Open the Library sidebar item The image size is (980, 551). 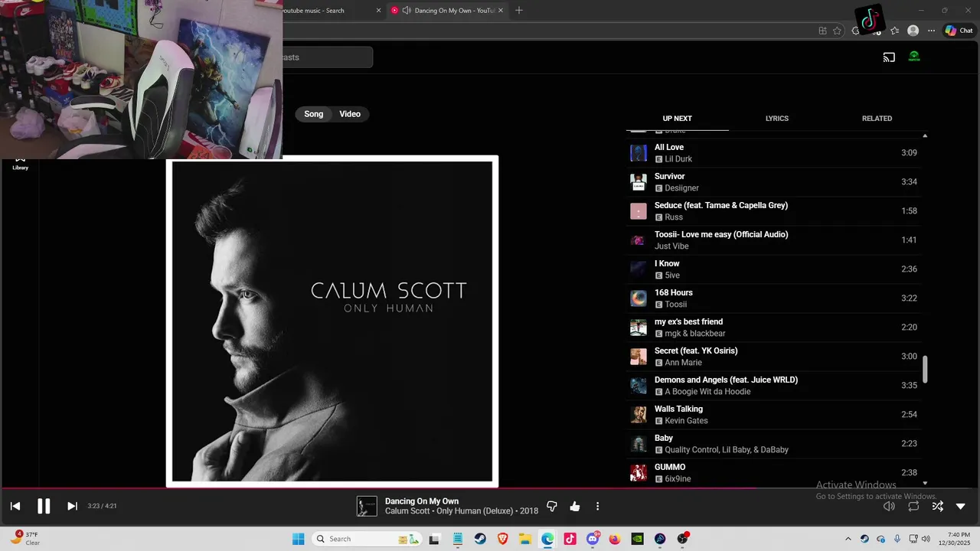point(21,164)
